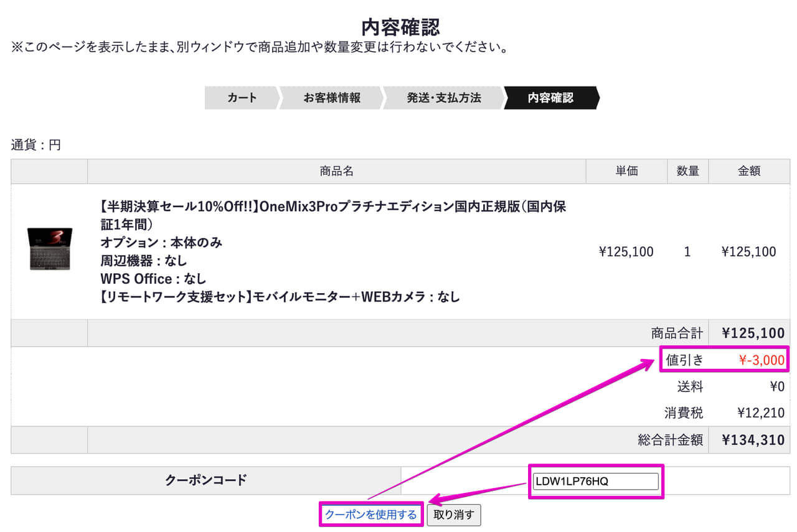This screenshot has height=532, width=797.
Task: Click the coupon code input field
Action: pyautogui.click(x=595, y=482)
